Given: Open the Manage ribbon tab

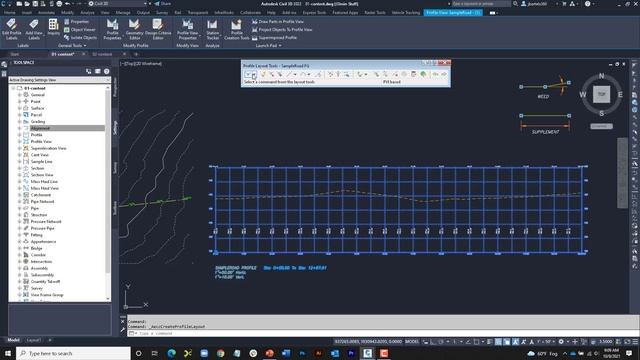Looking at the screenshot, I should coord(123,13).
